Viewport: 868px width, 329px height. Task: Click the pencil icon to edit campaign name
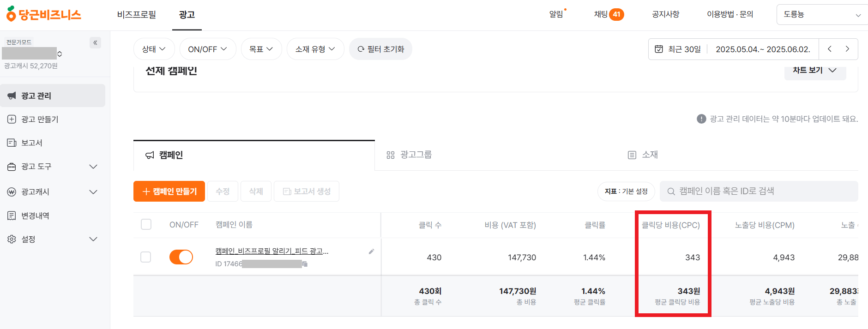(x=371, y=251)
